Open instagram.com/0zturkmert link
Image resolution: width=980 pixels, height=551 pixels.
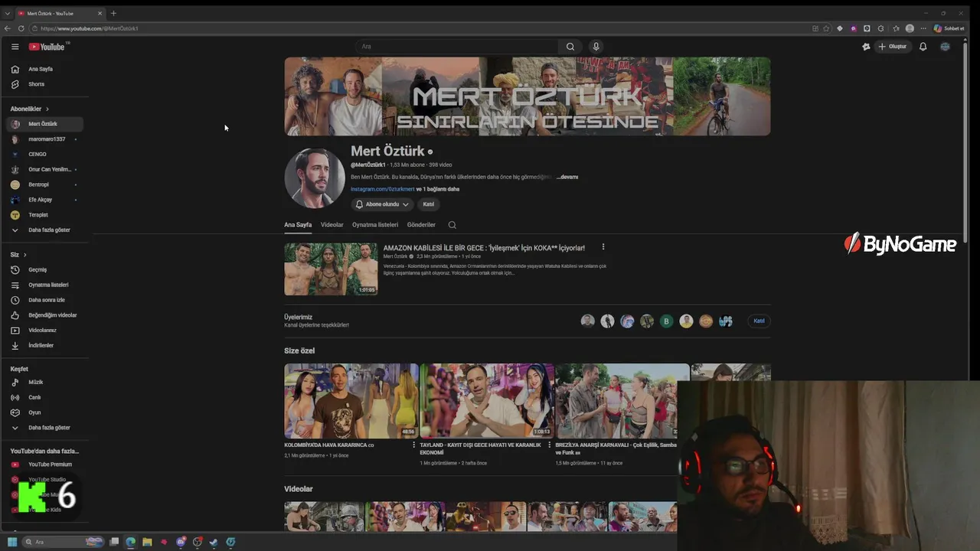coord(382,189)
